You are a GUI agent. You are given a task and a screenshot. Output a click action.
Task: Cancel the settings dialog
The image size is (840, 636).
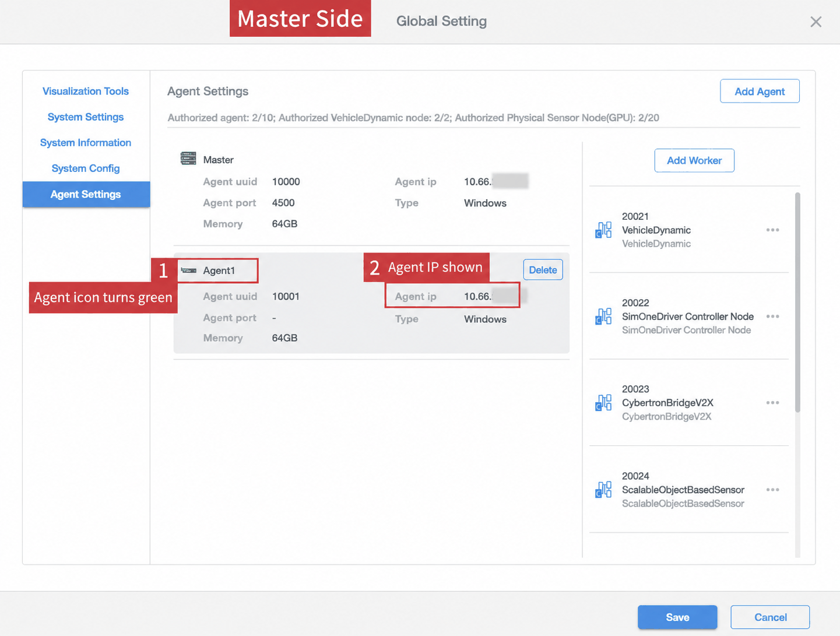click(x=770, y=617)
